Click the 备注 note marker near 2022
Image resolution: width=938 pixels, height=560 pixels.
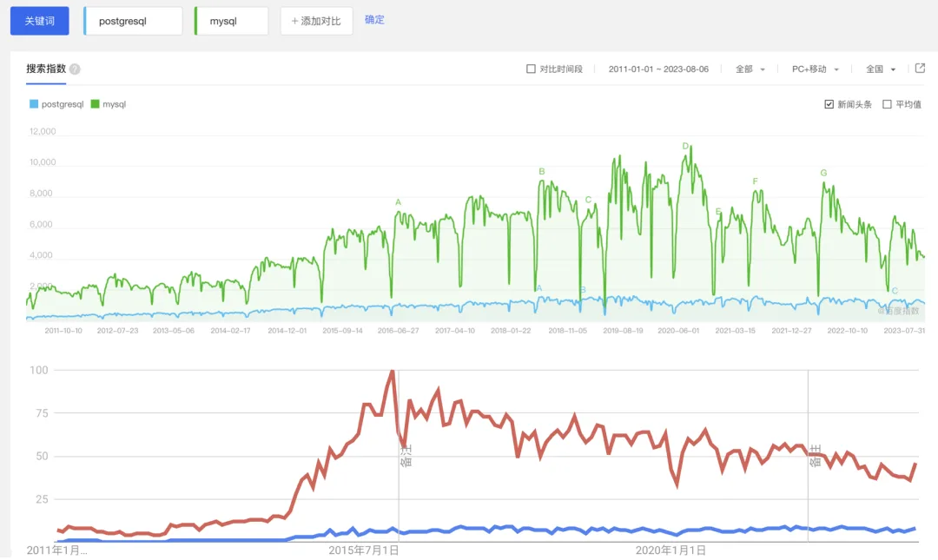click(816, 456)
